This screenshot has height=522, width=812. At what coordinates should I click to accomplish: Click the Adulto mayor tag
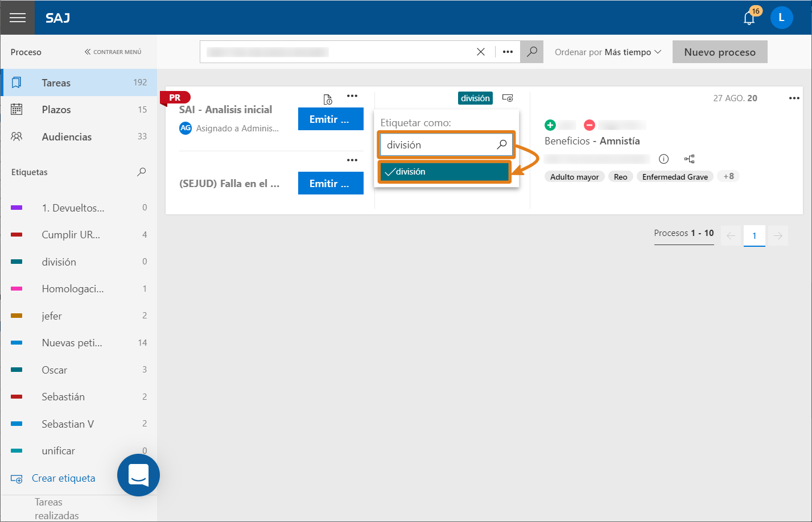[575, 177]
